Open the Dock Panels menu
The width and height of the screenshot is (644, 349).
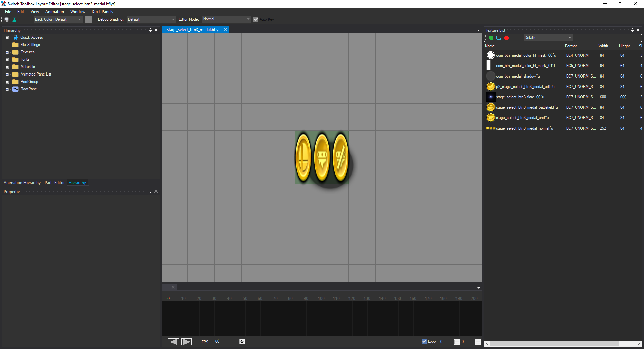[x=102, y=12]
